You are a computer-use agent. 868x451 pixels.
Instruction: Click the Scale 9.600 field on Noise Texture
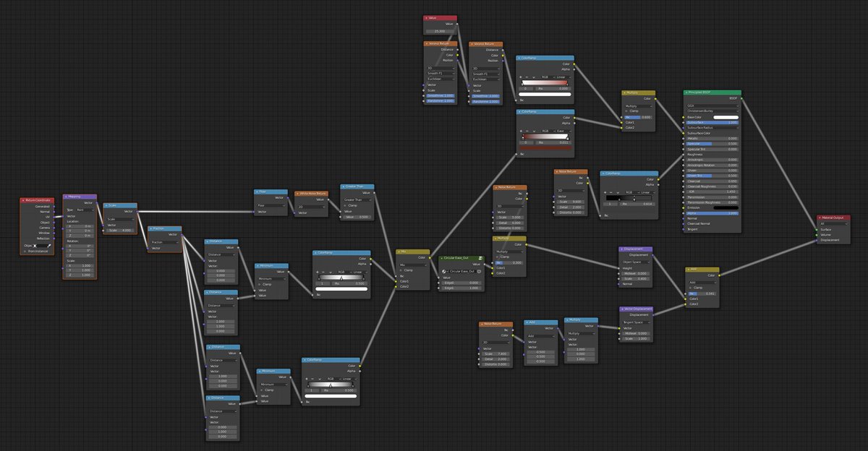point(571,202)
